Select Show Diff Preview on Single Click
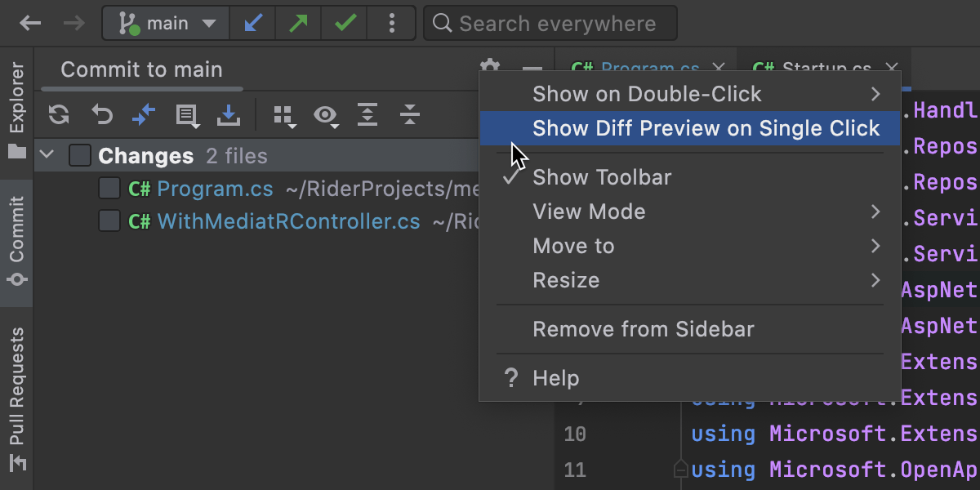This screenshot has width=980, height=490. tap(706, 128)
